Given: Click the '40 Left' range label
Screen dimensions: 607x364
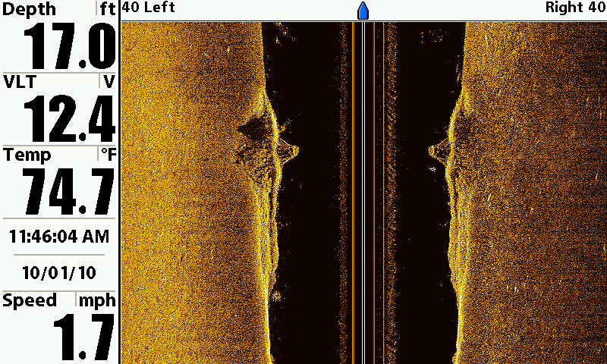Looking at the screenshot, I should click(x=149, y=8).
